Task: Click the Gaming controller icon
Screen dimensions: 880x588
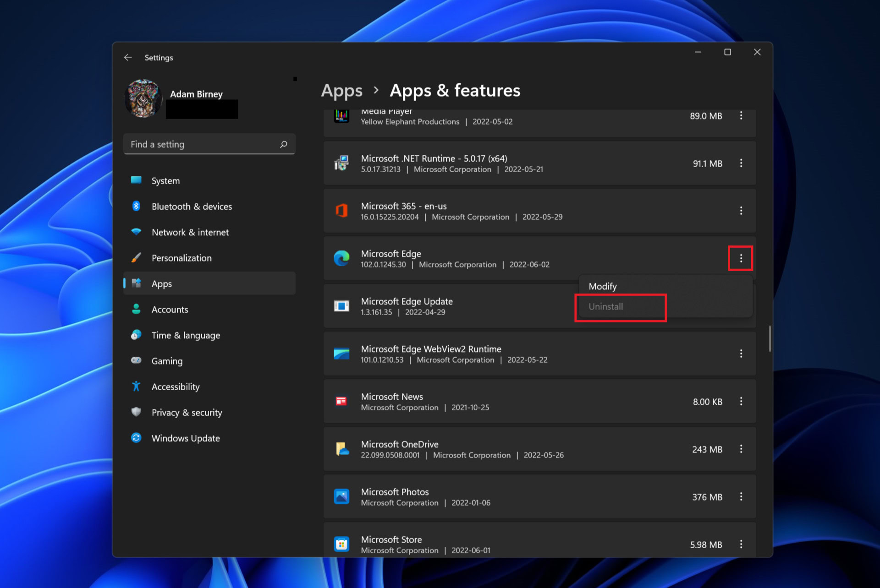Action: pyautogui.click(x=136, y=360)
